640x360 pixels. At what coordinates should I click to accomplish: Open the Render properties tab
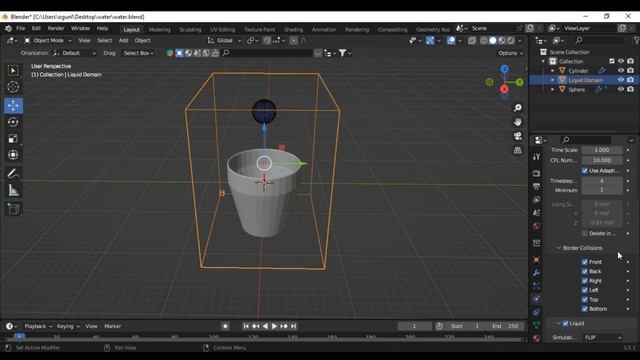[536, 173]
